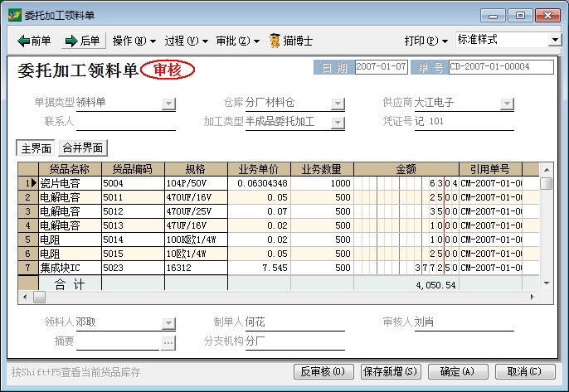Image resolution: width=569 pixels, height=392 pixels.
Task: Click the 7.545 unit price cell
Action: click(x=259, y=268)
